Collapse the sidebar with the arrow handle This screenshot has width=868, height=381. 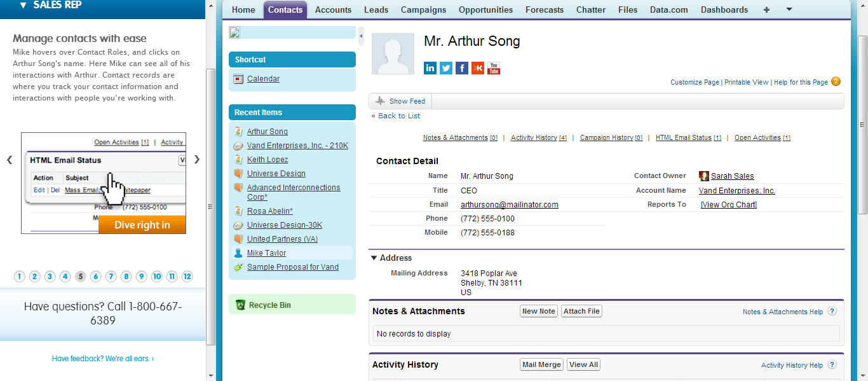361,36
